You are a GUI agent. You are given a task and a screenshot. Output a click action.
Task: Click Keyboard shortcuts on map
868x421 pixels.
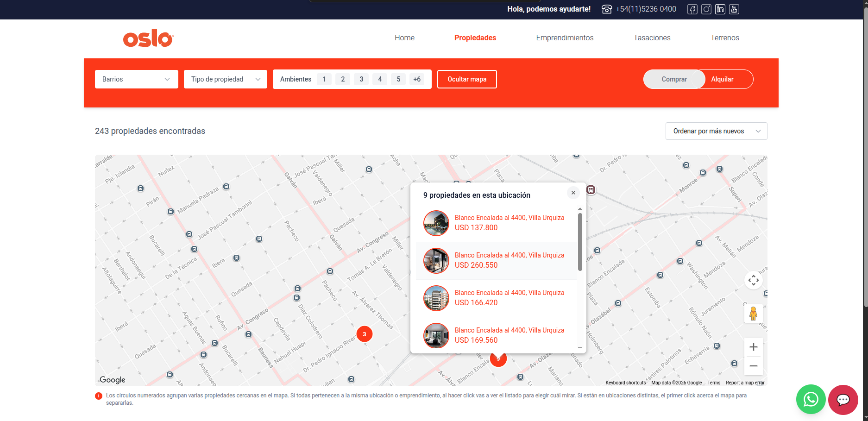click(625, 383)
